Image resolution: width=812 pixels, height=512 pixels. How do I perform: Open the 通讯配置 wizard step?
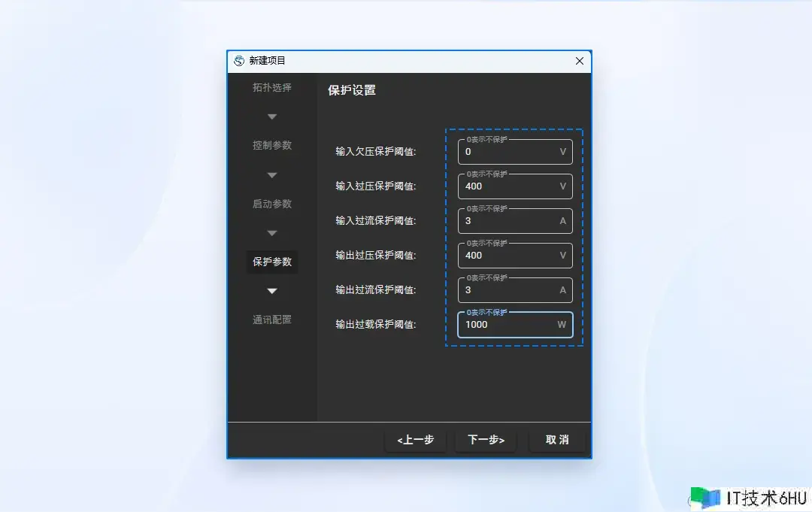tap(271, 320)
